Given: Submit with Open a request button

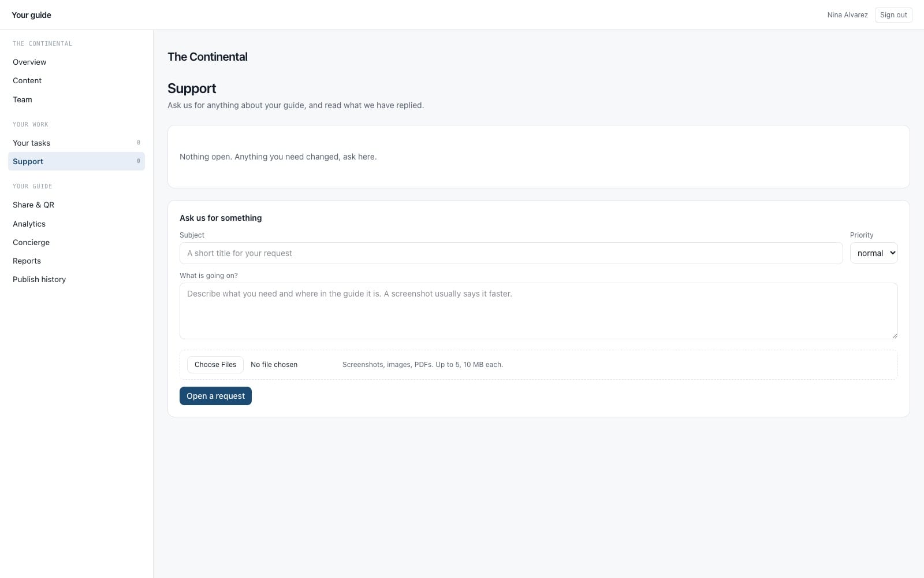Looking at the screenshot, I should click(x=215, y=396).
